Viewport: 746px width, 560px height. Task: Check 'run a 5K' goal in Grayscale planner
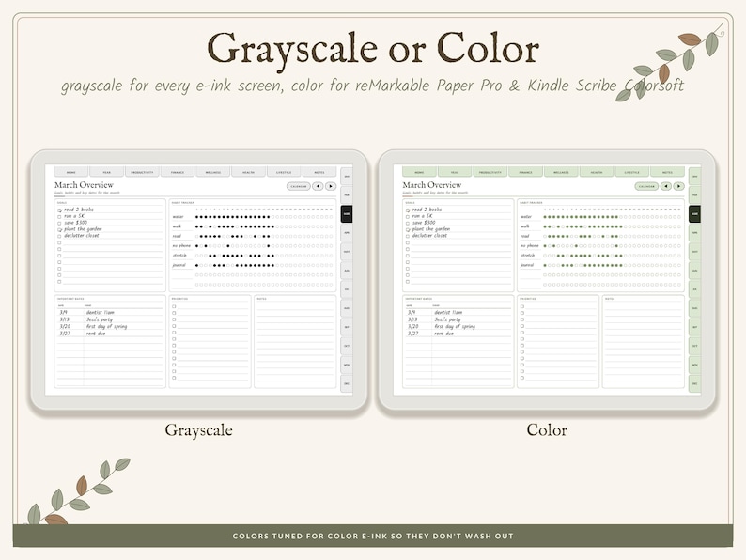(x=59, y=216)
